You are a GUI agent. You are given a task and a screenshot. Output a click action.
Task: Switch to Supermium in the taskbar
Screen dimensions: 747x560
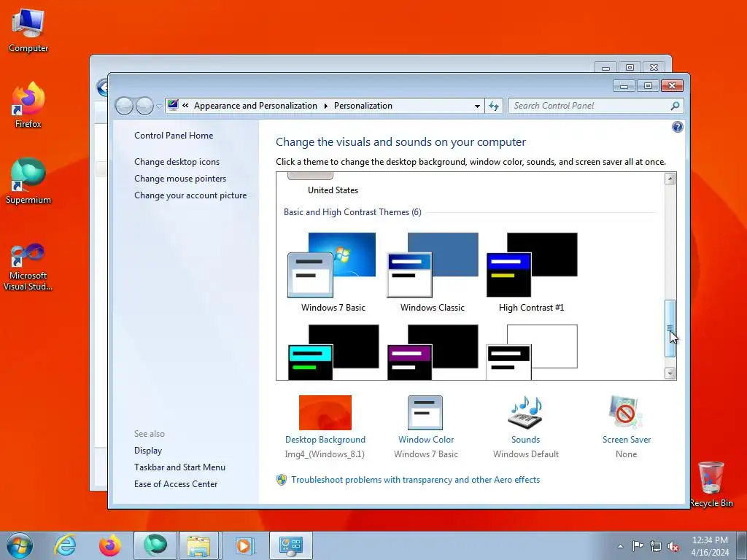tap(155, 545)
